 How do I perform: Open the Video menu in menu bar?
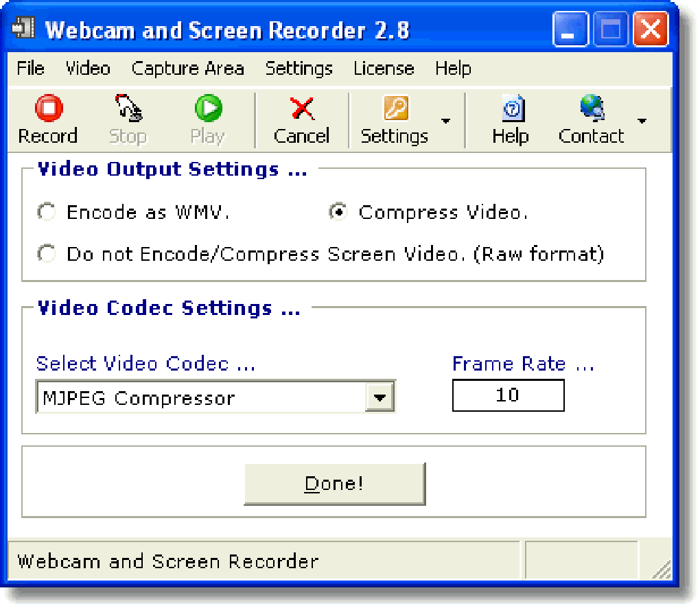[x=88, y=69]
